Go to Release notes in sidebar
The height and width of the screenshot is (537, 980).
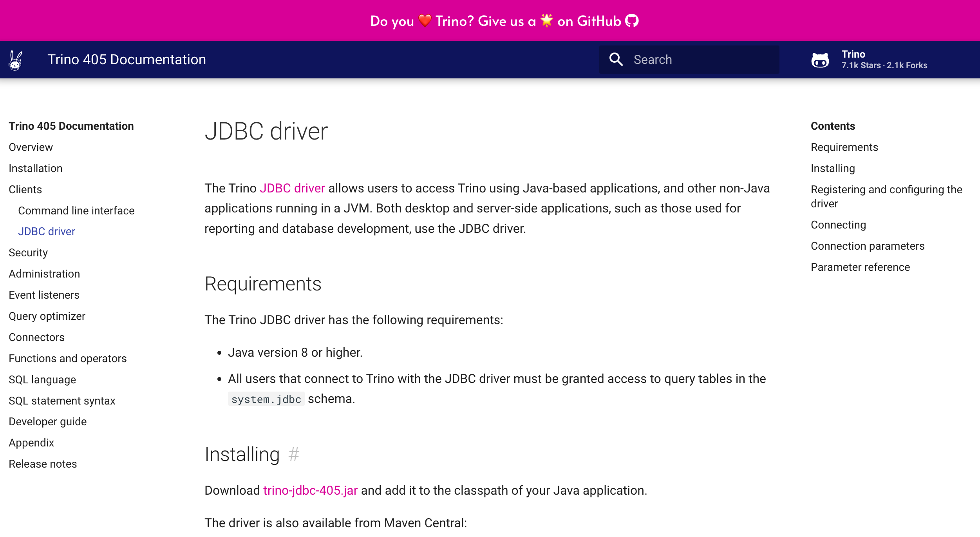click(43, 464)
